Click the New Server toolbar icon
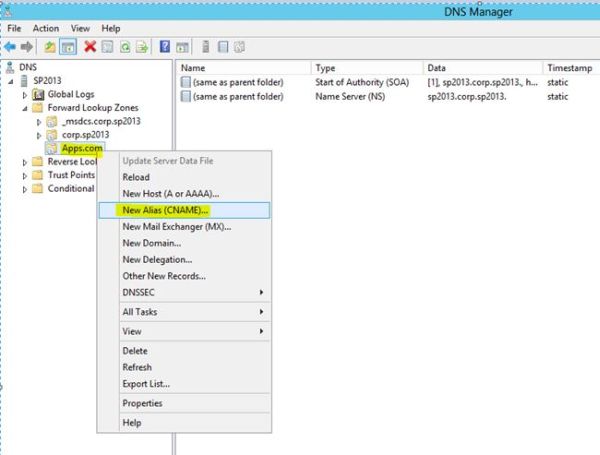Screen dimensions: 600x455 point(205,47)
